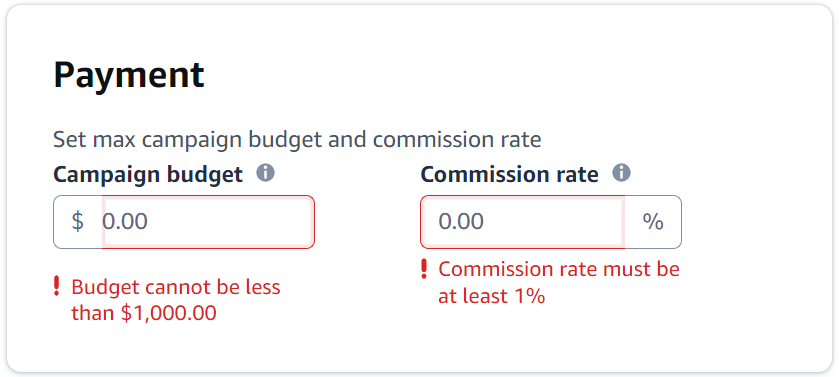Click the Payment section heading
Viewport: 839px width, 377px height.
pyautogui.click(x=129, y=75)
